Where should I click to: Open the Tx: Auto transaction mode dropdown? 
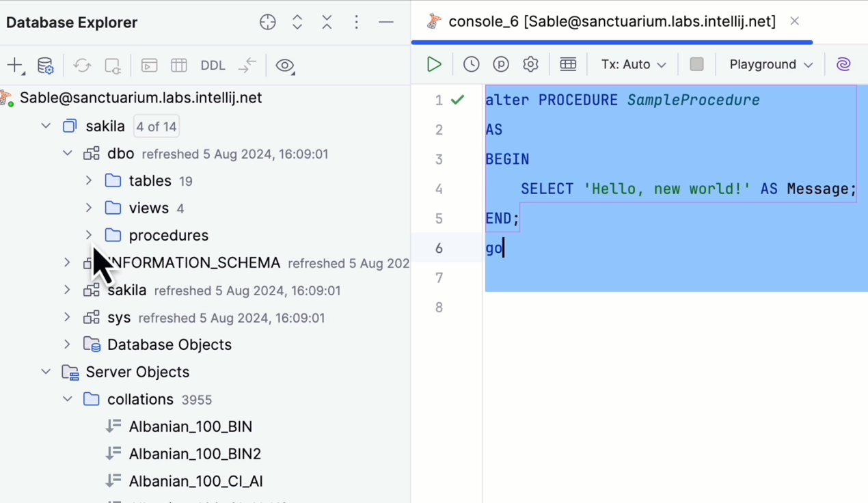click(634, 64)
